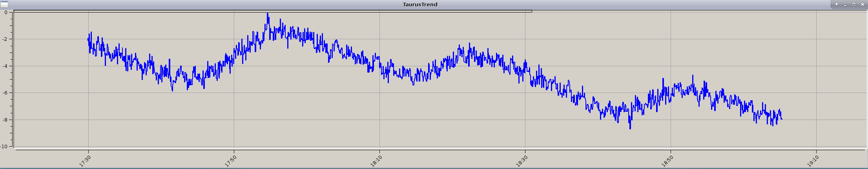Click the 18:30 time axis label
Screen dimensions: 868x169
[522, 161]
